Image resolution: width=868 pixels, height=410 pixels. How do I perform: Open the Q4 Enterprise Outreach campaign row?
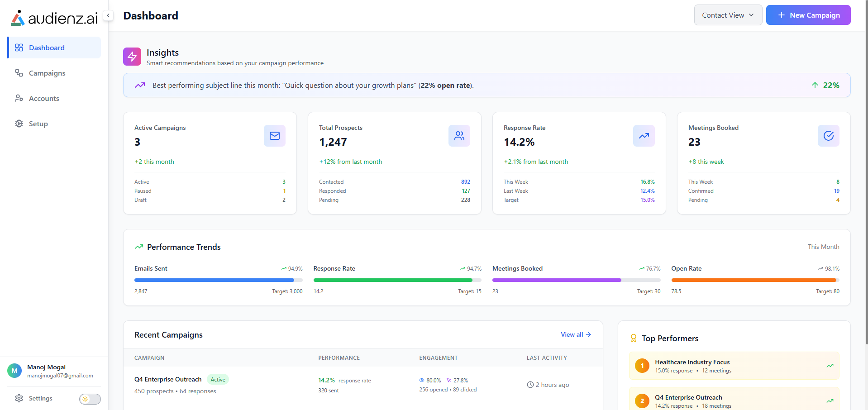168,380
